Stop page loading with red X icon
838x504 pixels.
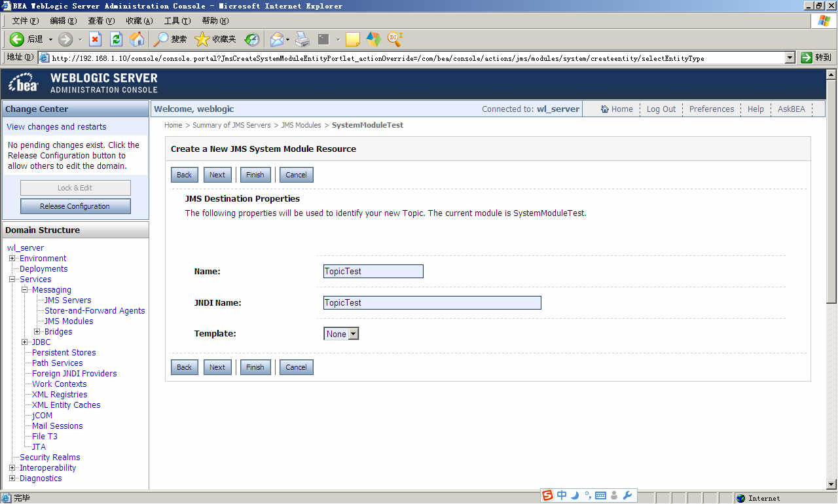click(96, 39)
